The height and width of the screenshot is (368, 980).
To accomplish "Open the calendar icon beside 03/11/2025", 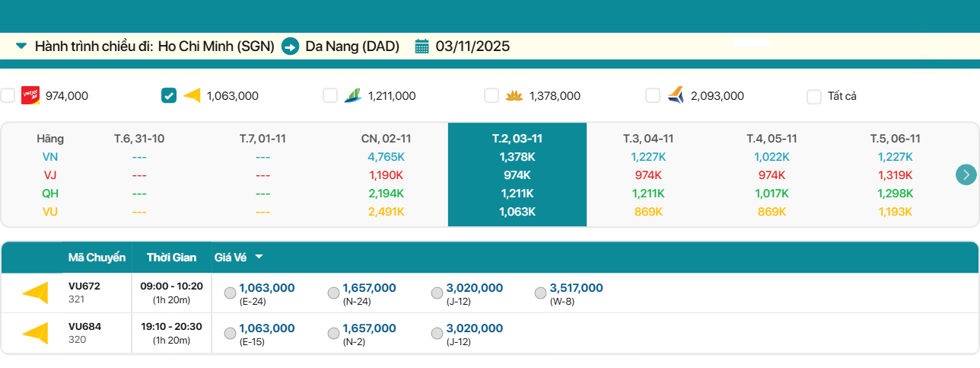I will [422, 46].
